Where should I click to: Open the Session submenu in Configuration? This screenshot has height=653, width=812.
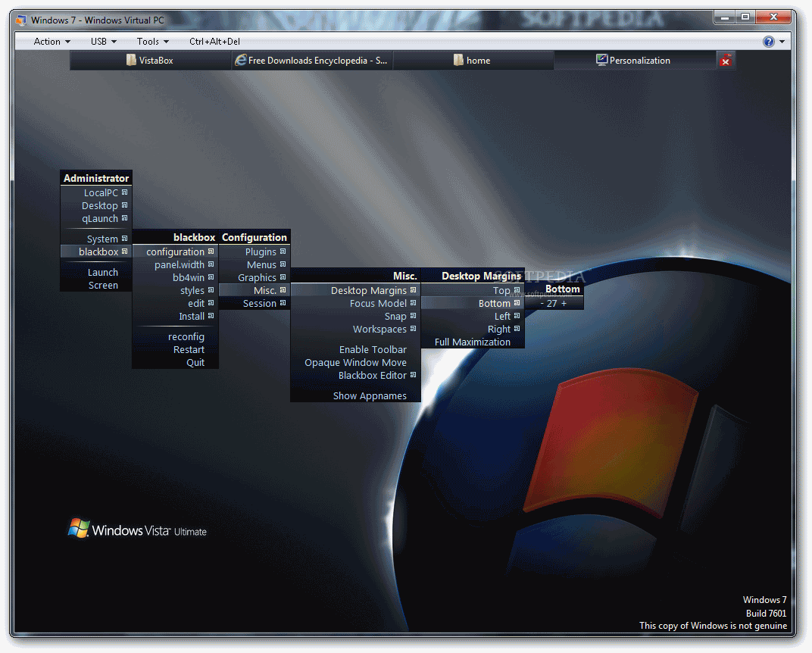(255, 304)
